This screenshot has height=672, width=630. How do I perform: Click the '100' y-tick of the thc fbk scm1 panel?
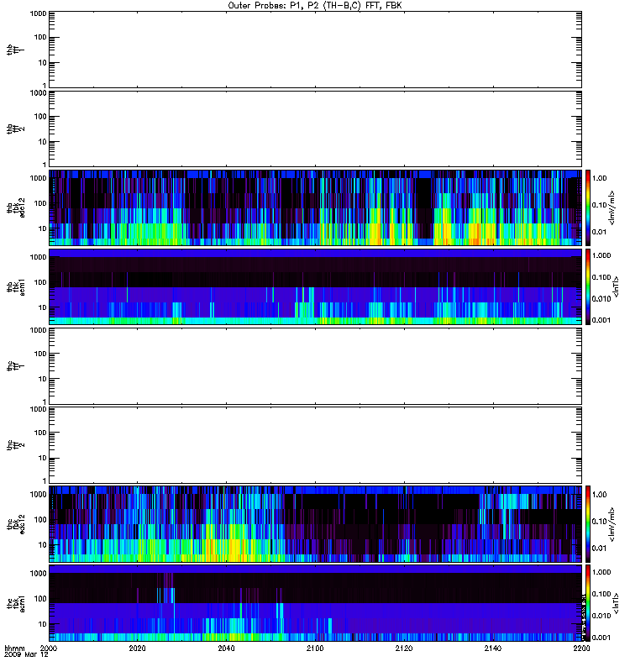40,599
